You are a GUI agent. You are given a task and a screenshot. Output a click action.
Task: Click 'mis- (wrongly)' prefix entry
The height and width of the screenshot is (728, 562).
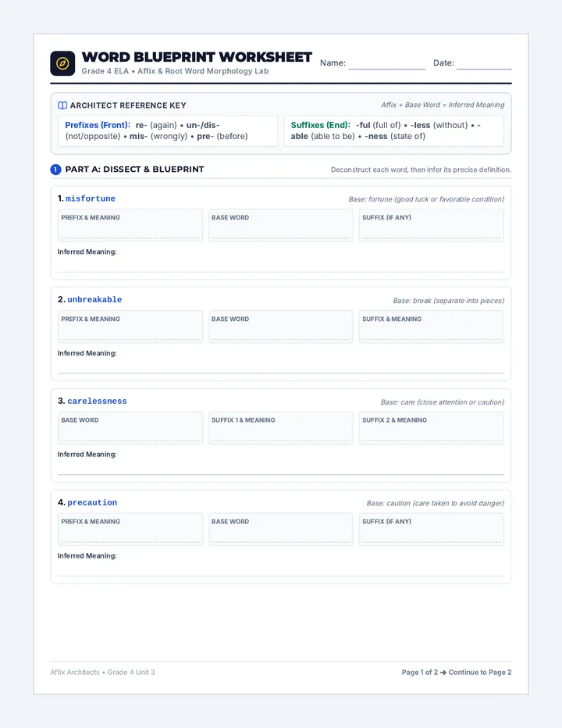click(x=158, y=136)
